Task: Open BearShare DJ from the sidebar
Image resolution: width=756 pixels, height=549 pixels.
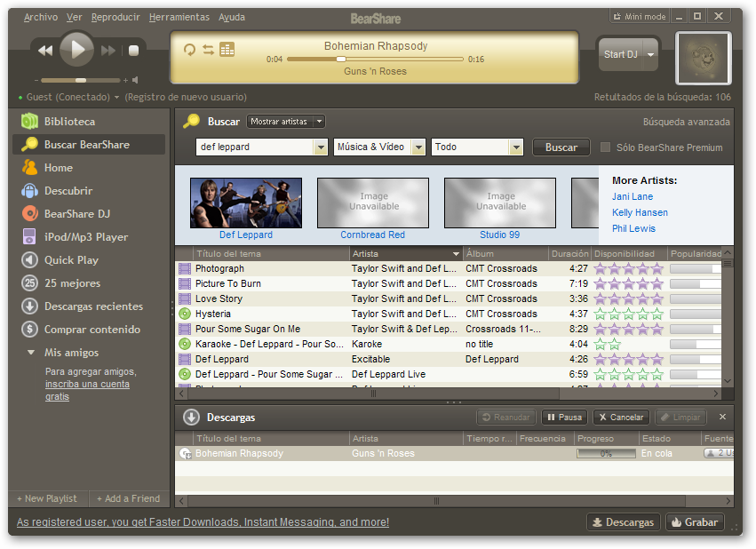Action: (x=76, y=214)
